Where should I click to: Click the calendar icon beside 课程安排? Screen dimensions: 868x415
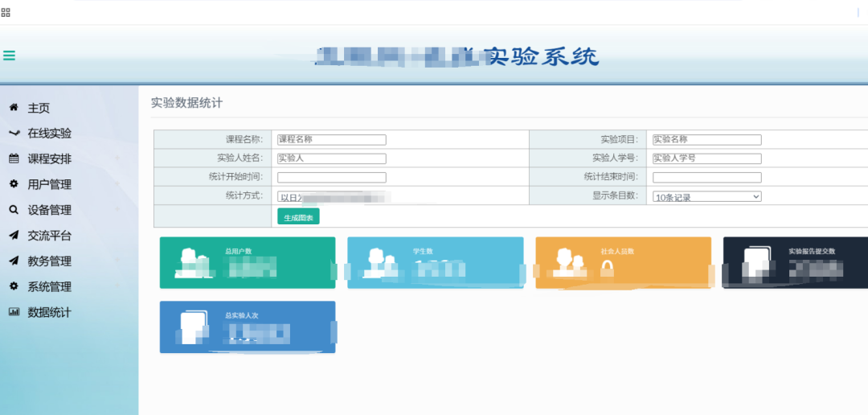tap(14, 158)
